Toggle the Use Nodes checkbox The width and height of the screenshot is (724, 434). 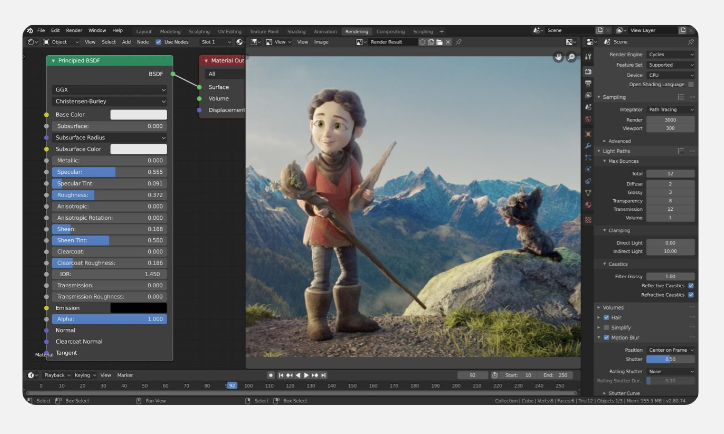pyautogui.click(x=158, y=42)
